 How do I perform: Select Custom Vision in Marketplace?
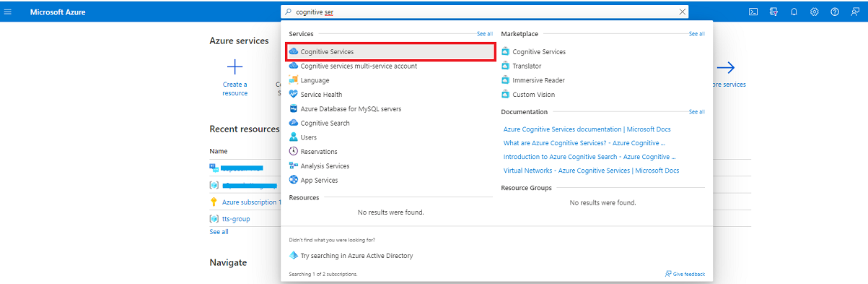click(534, 95)
